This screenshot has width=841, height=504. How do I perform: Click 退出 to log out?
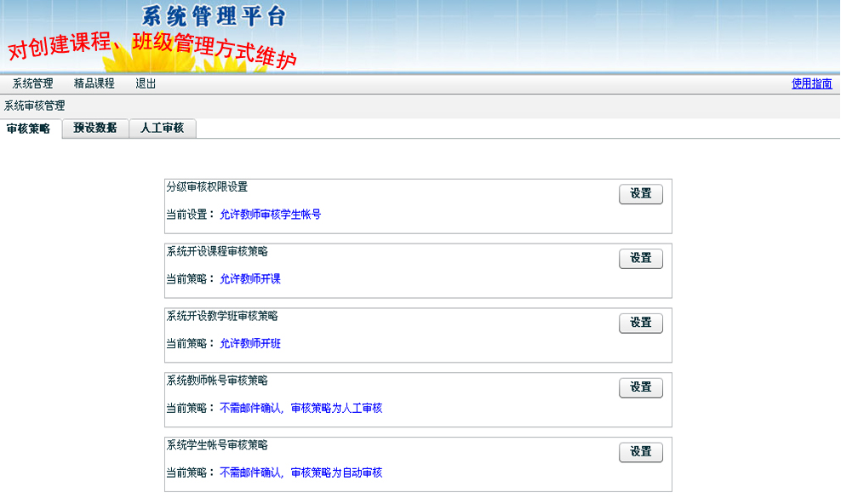click(146, 83)
